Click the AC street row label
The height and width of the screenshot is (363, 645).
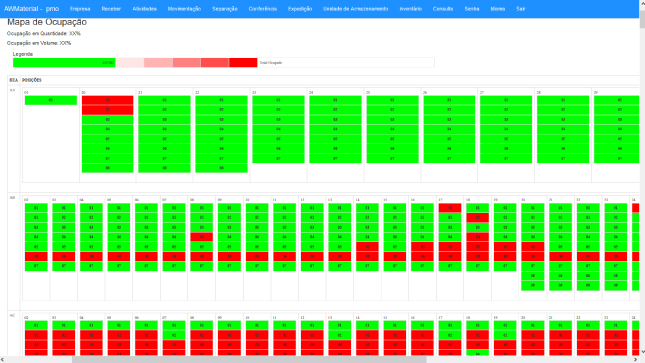pyautogui.click(x=12, y=316)
